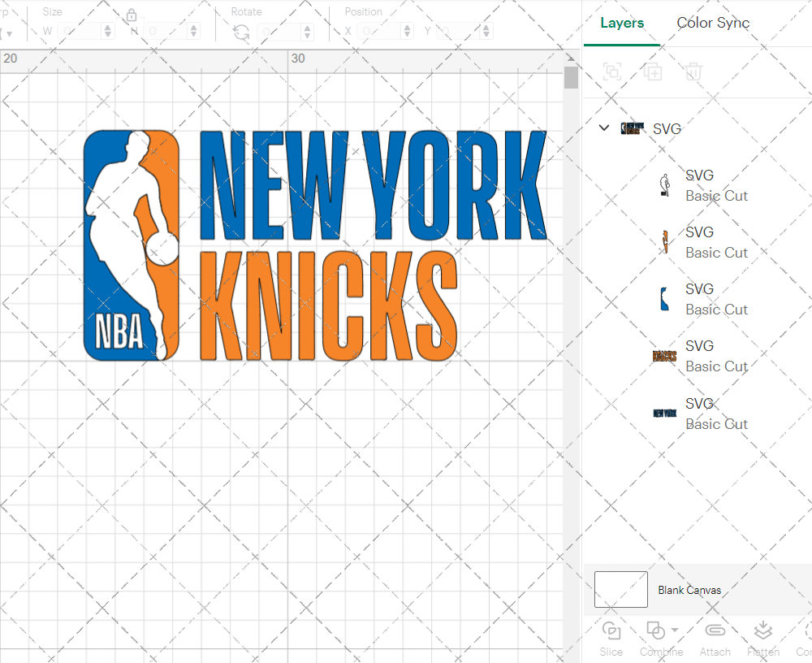The image size is (812, 663).
Task: Click the Flatten tool icon
Action: point(762,630)
